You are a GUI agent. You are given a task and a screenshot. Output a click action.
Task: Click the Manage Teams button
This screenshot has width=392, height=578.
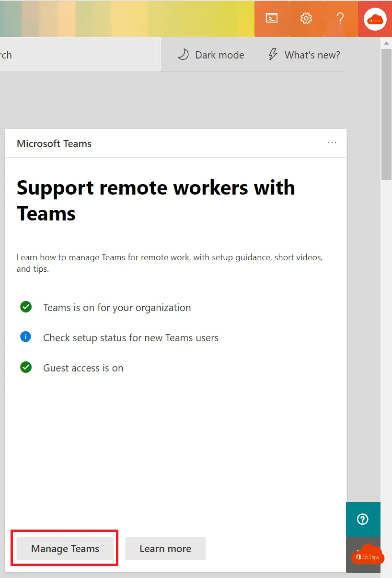[65, 549]
